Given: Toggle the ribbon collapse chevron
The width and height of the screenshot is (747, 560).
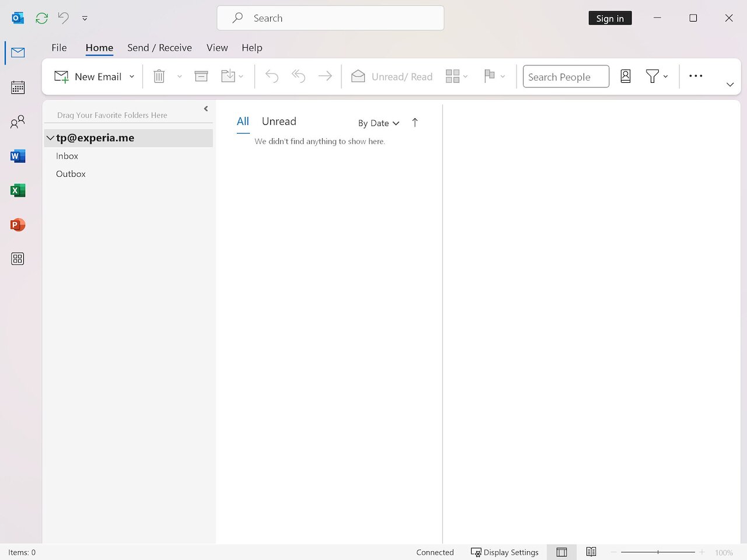Looking at the screenshot, I should [730, 84].
